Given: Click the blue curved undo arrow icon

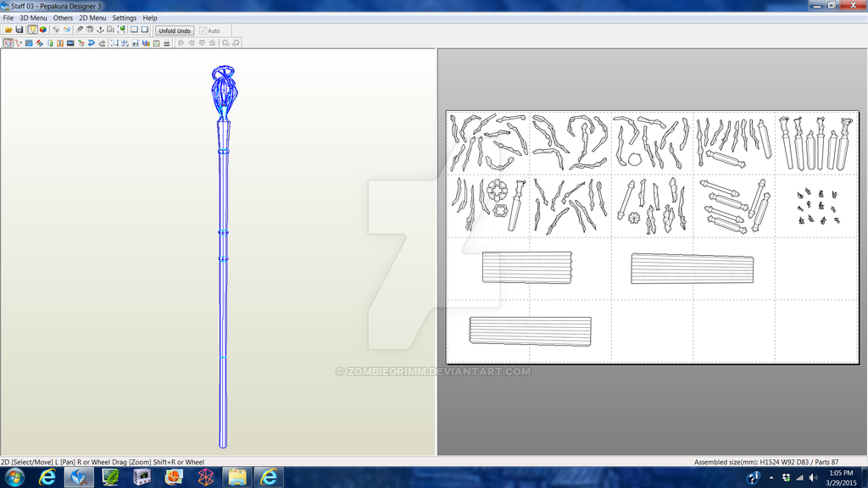Looking at the screenshot, I should coord(92,43).
